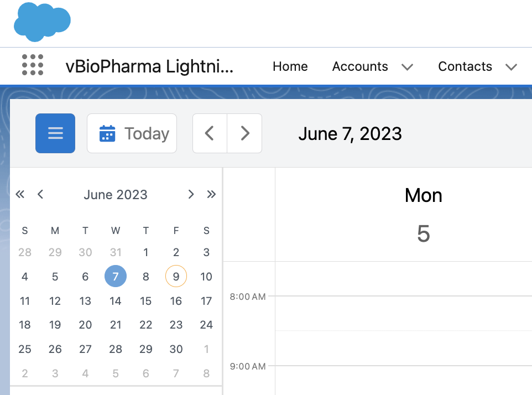Advance mini calendar to July with right chevron
This screenshot has width=532, height=395.
[x=191, y=194]
